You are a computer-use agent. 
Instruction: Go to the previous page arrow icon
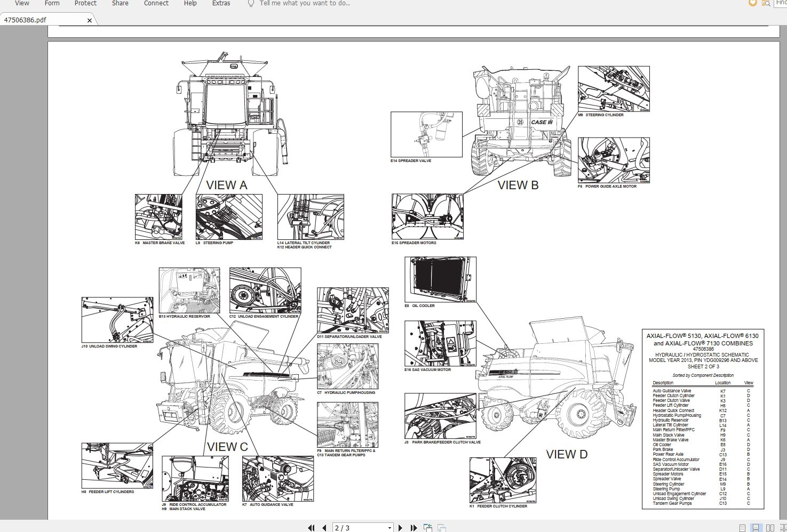pos(325,528)
